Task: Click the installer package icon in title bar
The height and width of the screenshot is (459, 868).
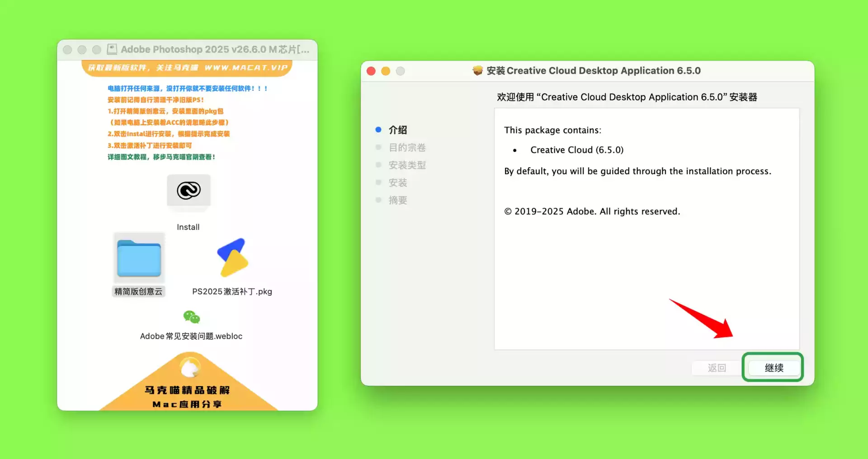Action: click(x=477, y=71)
